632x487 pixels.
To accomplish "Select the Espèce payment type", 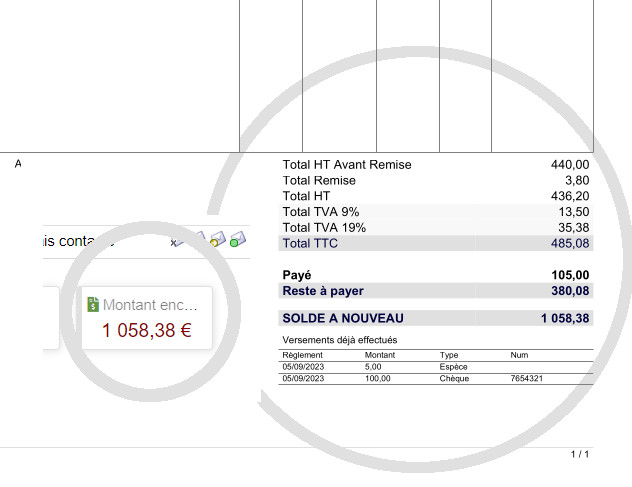I will tap(453, 367).
